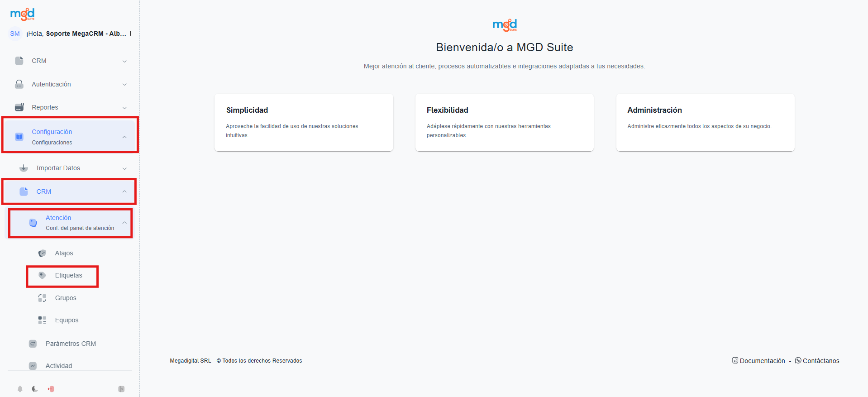868x397 pixels.
Task: Click the red logout icon
Action: 51,389
